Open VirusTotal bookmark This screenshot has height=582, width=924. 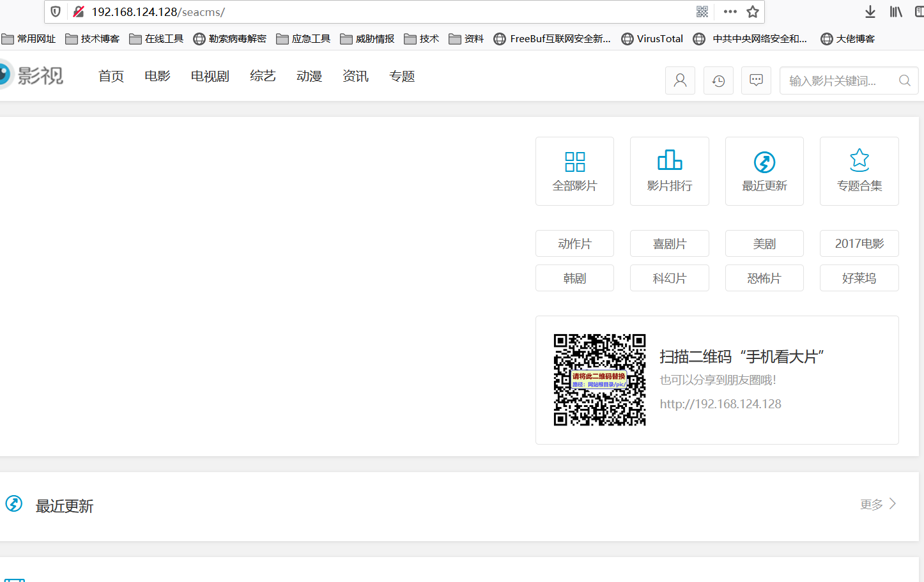652,39
